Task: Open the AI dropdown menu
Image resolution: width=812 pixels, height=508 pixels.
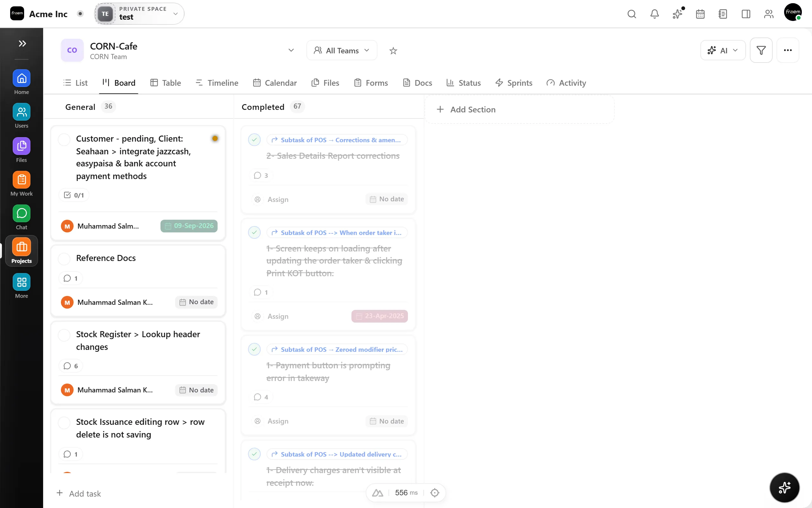Action: coord(723,50)
